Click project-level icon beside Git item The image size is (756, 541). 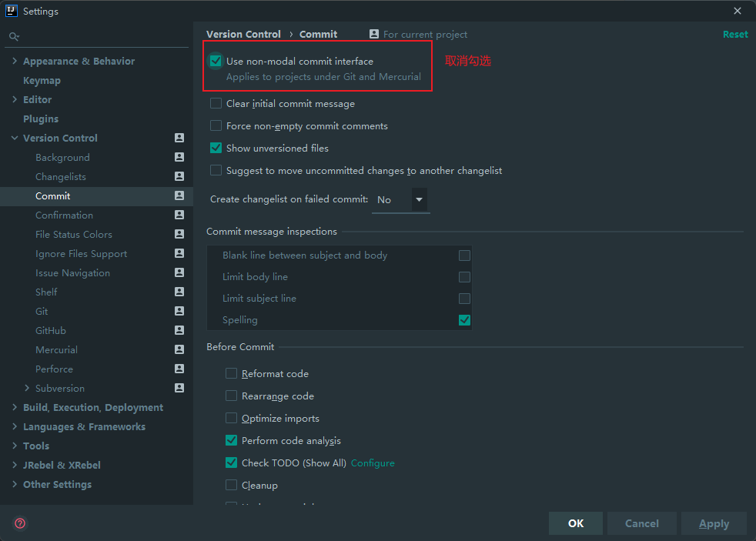[179, 311]
